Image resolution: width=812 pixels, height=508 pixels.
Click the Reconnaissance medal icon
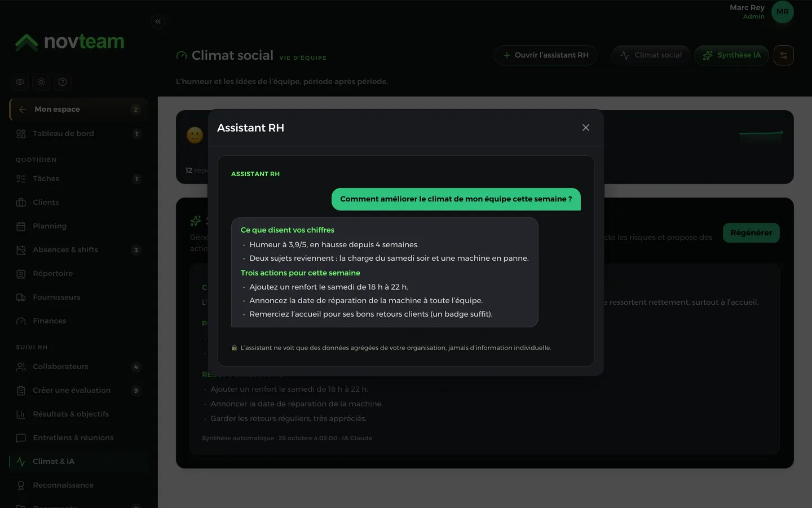click(21, 485)
